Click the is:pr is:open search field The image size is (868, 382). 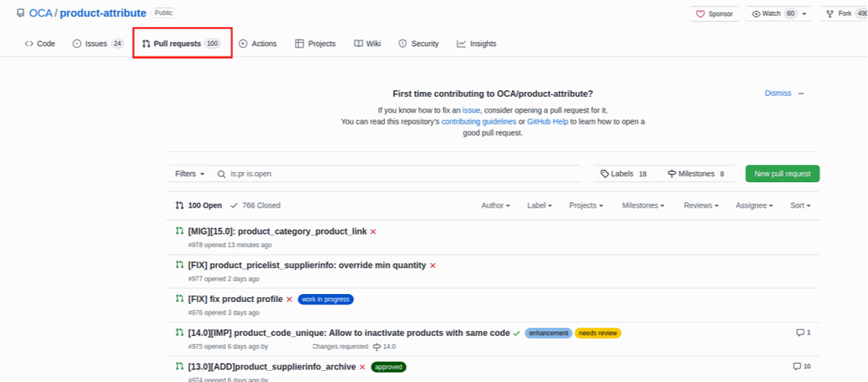404,174
